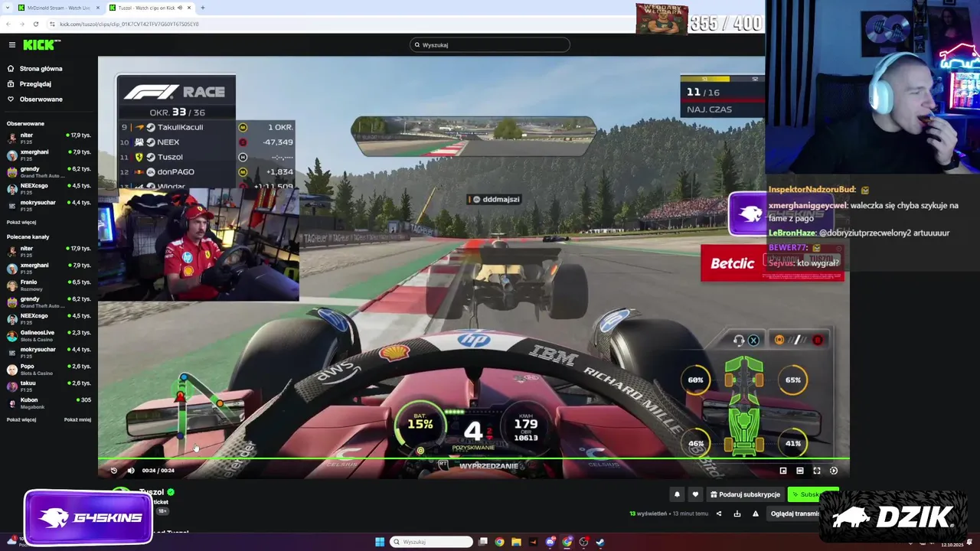Toggle picture-in-picture mini player
This screenshot has width=980, height=551.
[x=783, y=471]
